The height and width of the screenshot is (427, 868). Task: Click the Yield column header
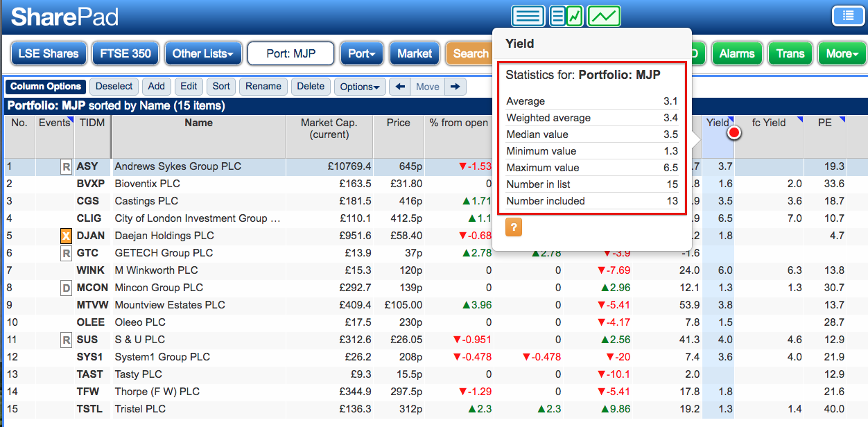[x=718, y=136]
